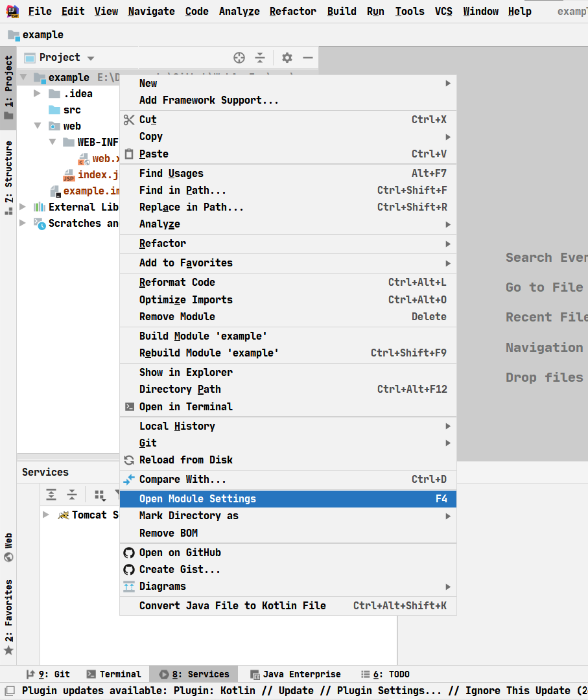Hide the Project panel with minus icon
This screenshot has height=700, width=588.
tap(308, 58)
